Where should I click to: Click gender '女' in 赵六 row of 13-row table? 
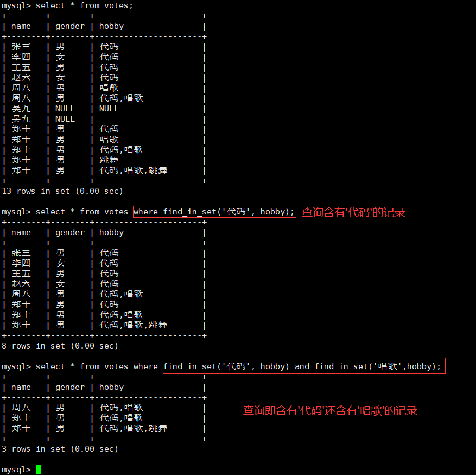[x=60, y=78]
